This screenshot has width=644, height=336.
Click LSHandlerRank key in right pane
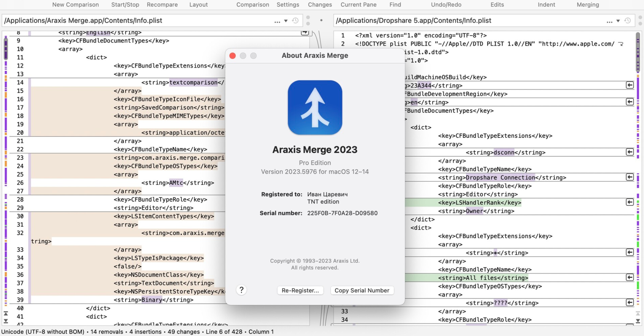(x=480, y=202)
